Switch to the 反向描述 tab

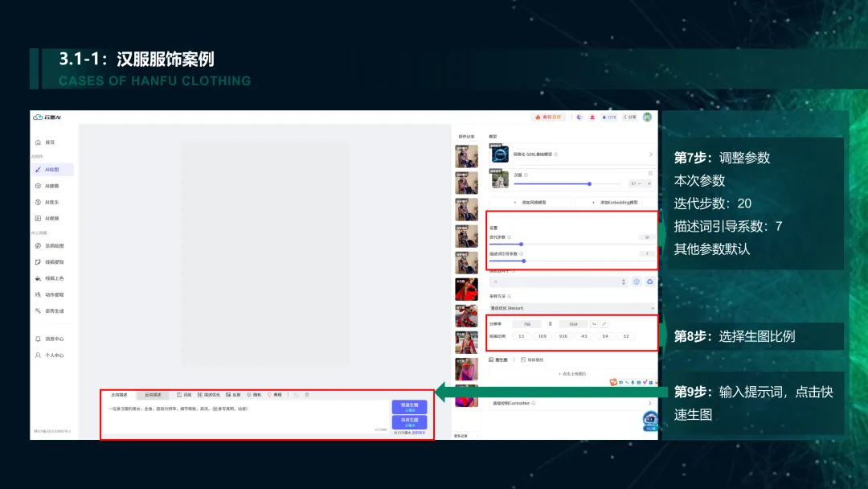click(153, 395)
